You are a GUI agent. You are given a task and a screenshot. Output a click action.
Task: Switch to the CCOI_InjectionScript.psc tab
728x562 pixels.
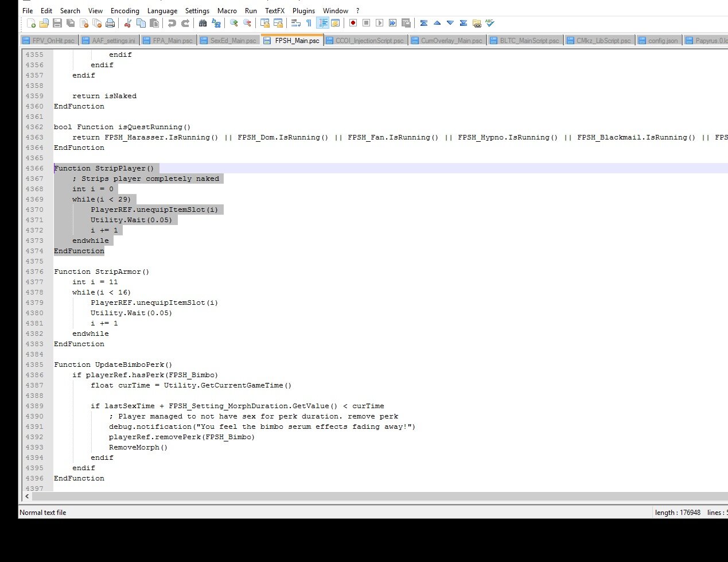point(366,40)
